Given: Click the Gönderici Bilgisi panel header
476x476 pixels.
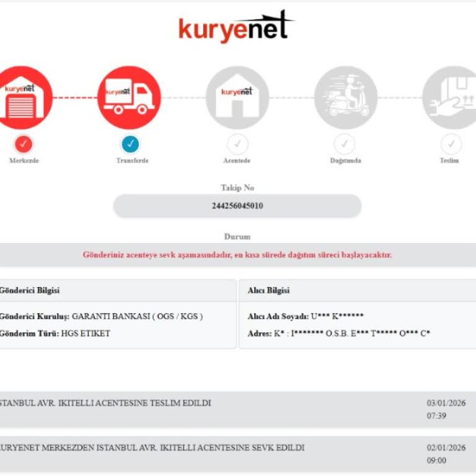Looking at the screenshot, I should tap(118, 291).
